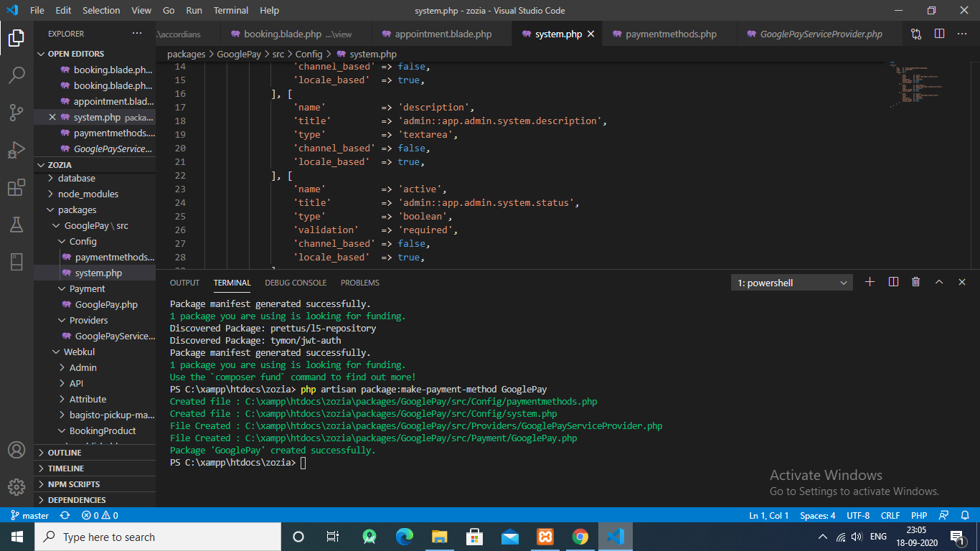Click the code minimap preview
The image size is (980, 551).
point(918,85)
